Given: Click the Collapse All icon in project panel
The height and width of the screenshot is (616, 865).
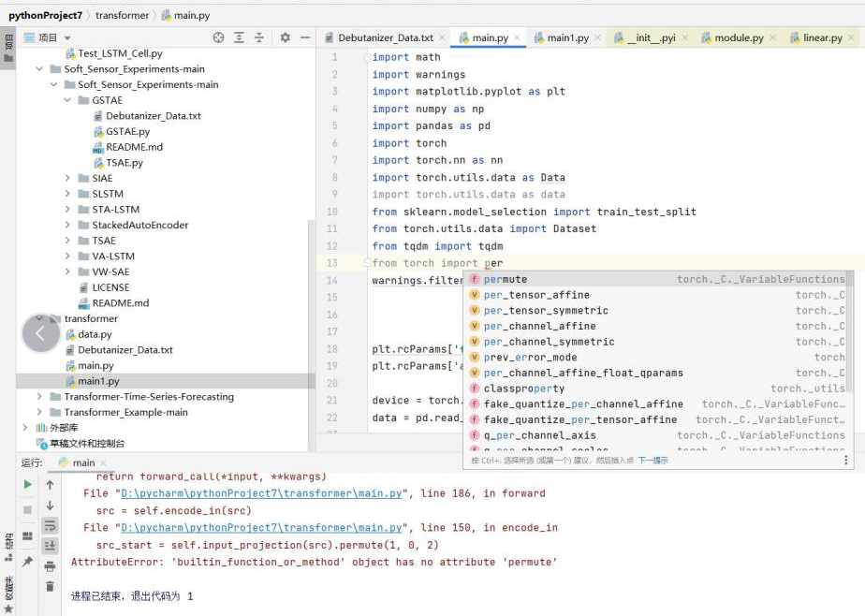Looking at the screenshot, I should [x=259, y=37].
